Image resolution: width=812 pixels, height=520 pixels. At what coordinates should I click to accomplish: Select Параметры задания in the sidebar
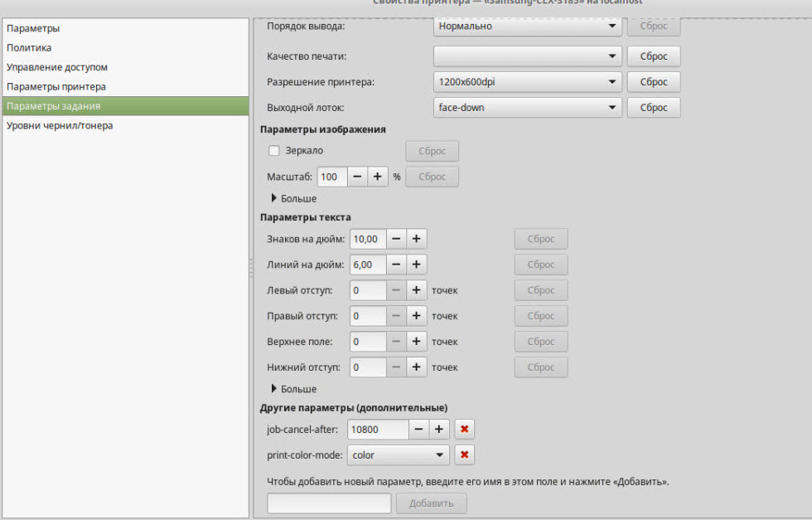click(x=125, y=106)
